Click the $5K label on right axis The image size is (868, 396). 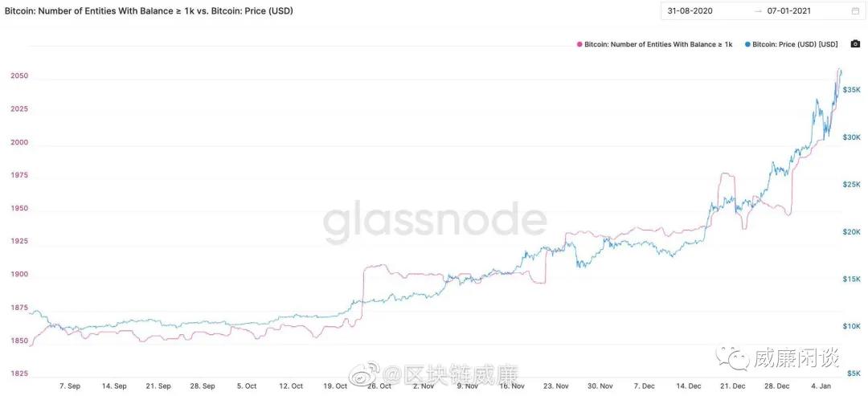[x=854, y=374]
